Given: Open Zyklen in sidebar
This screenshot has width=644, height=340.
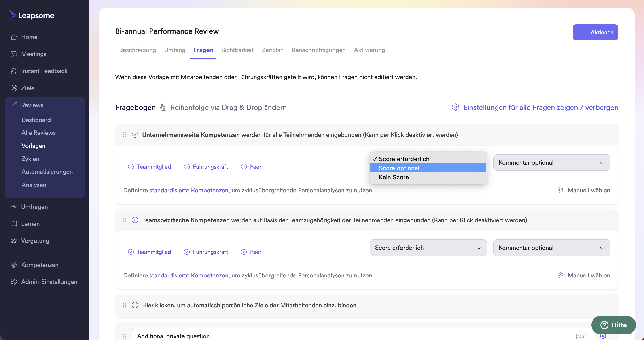Looking at the screenshot, I should [x=30, y=159].
